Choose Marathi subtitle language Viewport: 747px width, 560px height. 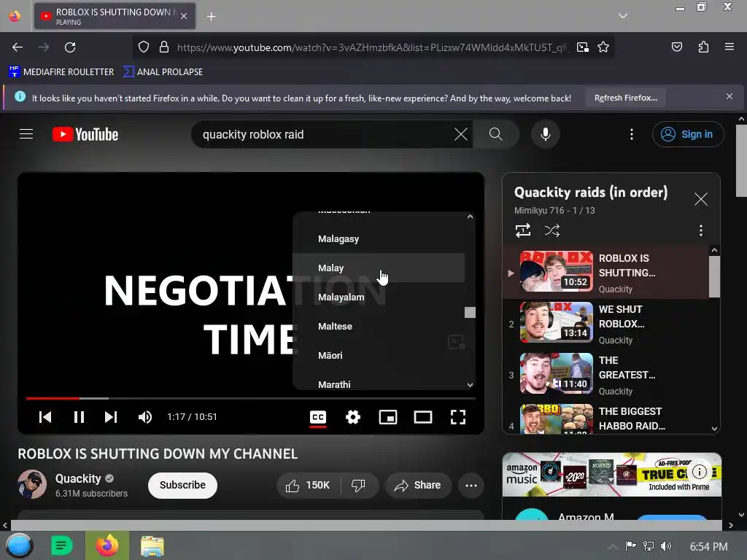coord(379,382)
